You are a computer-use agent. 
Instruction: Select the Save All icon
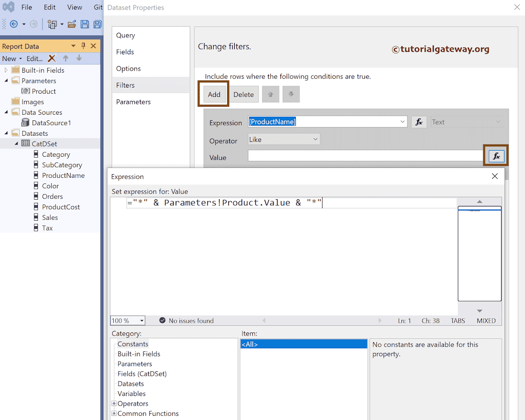[x=97, y=24]
